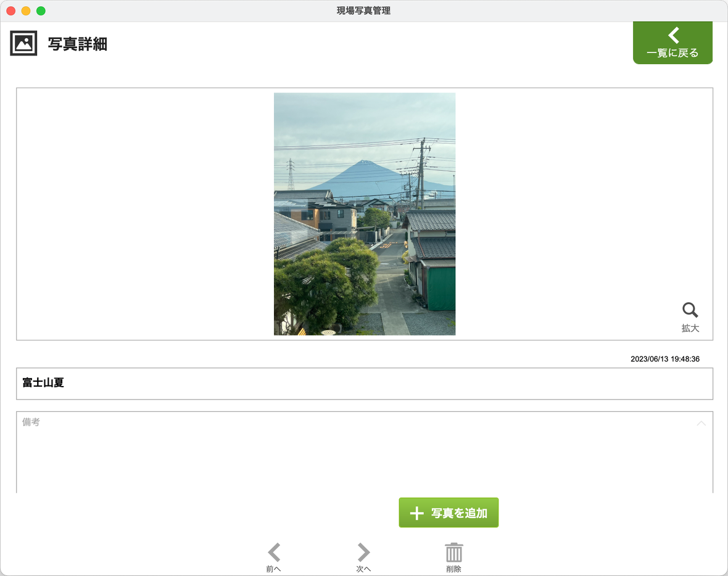728x576 pixels.
Task: Go to previous photo with 前へ arrow
Action: point(274,552)
